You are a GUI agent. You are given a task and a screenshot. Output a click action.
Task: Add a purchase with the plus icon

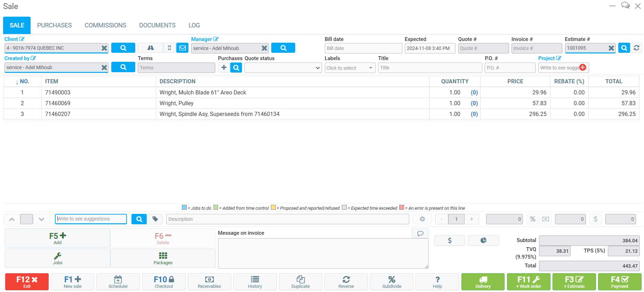point(224,68)
